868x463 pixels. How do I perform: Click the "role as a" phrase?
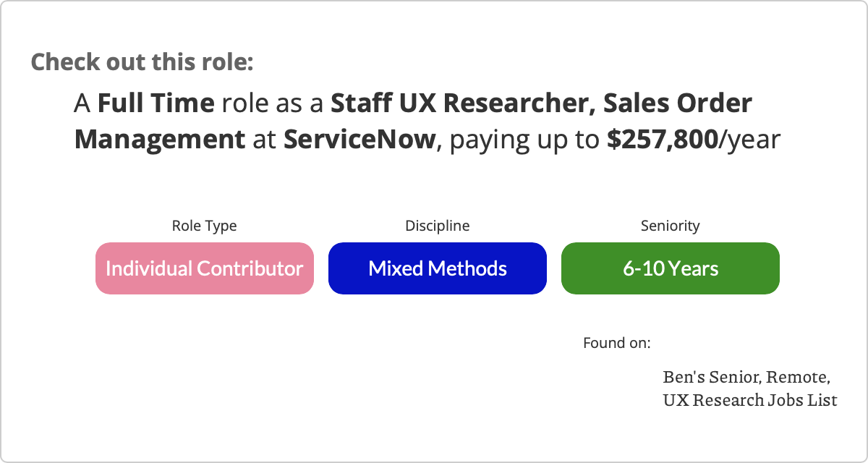[272, 103]
